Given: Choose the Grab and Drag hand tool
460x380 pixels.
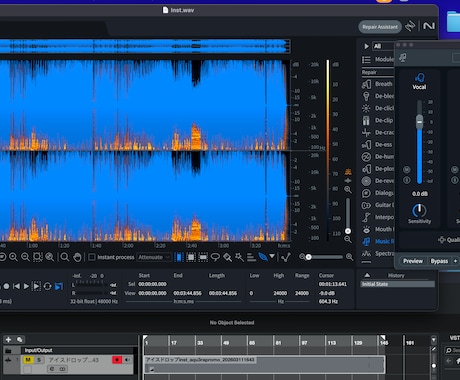Looking at the screenshot, I should pos(77,257).
